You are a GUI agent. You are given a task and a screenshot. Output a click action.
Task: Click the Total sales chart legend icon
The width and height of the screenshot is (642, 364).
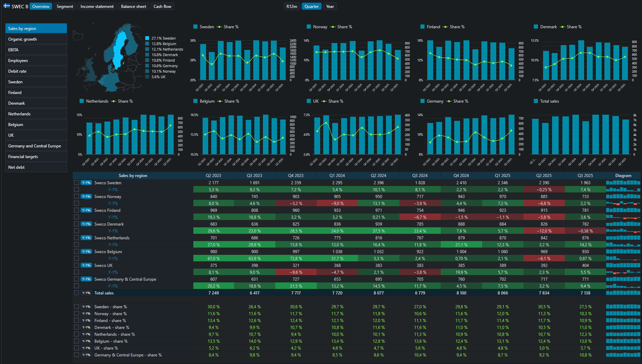[x=536, y=100]
